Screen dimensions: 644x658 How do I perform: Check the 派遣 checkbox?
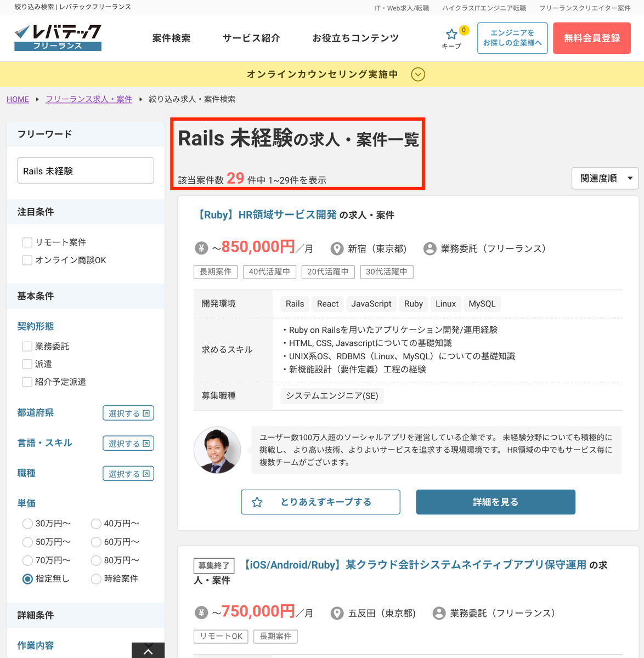click(27, 364)
